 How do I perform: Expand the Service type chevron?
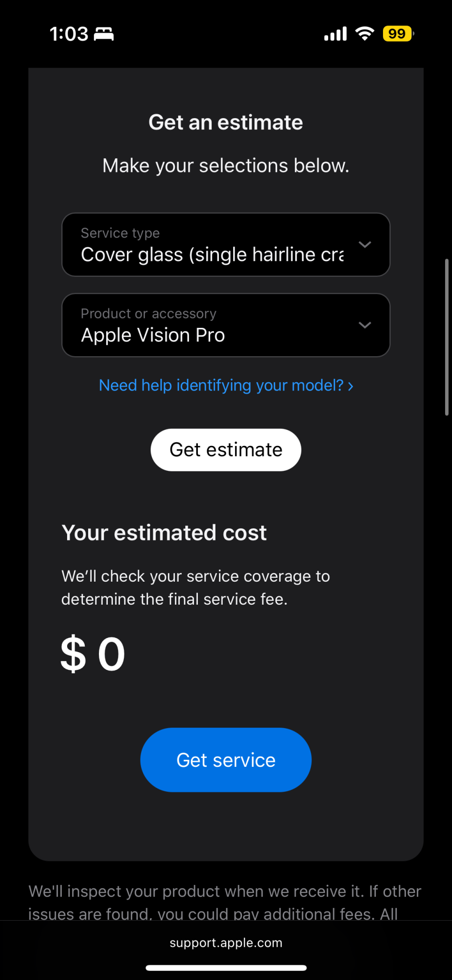pyautogui.click(x=365, y=245)
